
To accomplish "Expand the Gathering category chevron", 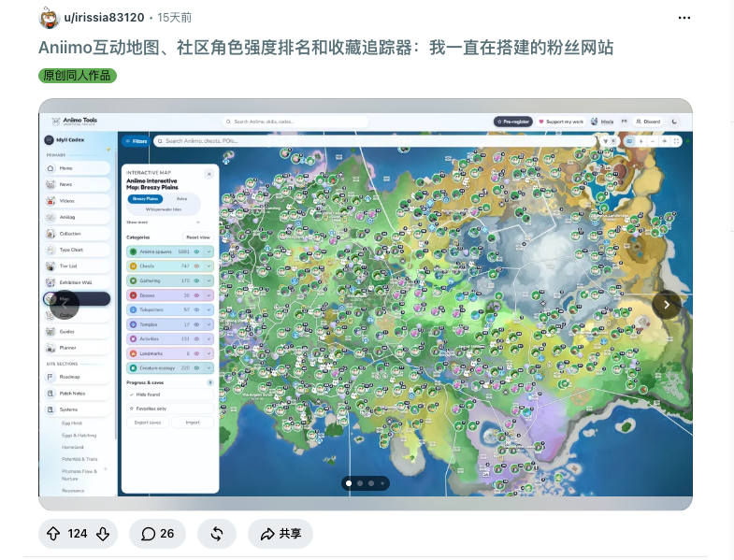I will 209,281.
